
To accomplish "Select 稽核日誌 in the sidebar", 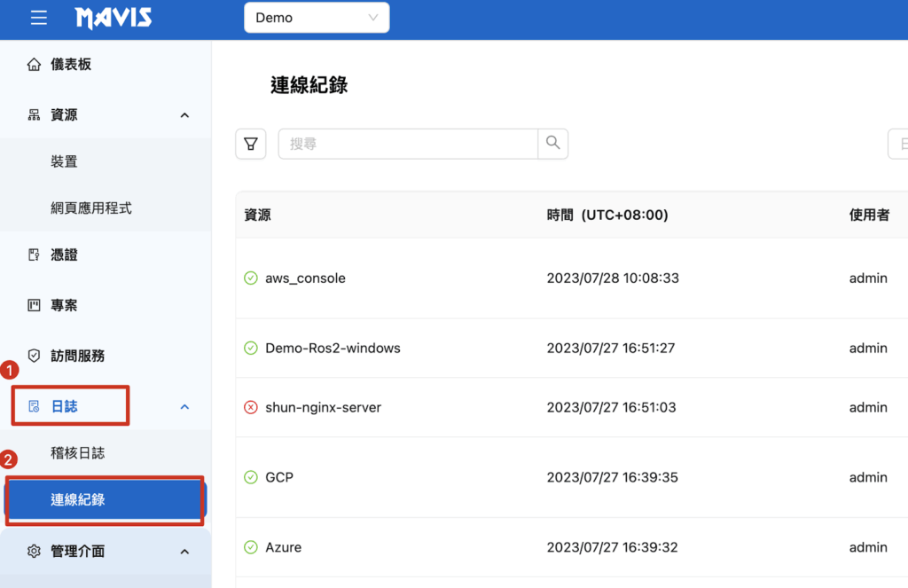I will [x=78, y=453].
